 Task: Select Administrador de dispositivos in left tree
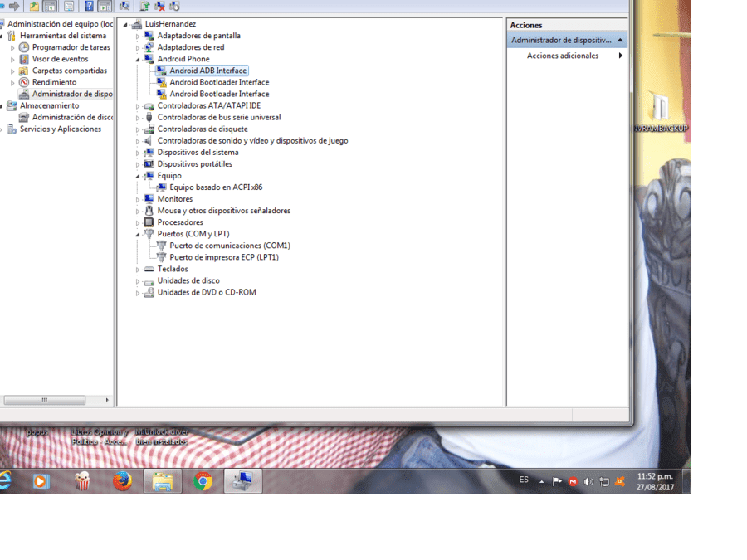[72, 94]
